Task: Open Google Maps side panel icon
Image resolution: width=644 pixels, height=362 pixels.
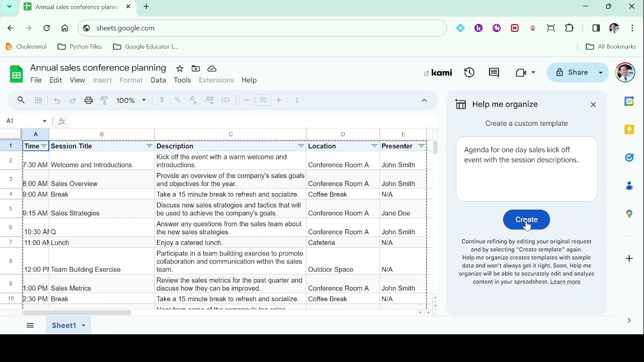Action: pos(629,214)
